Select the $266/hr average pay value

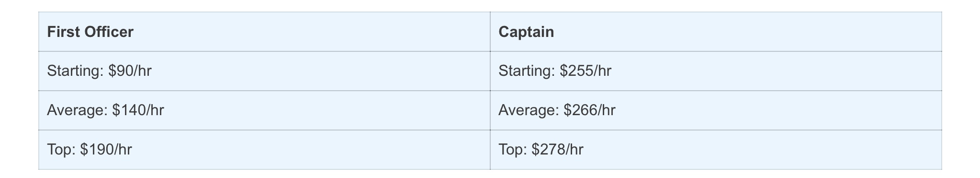coord(589,110)
